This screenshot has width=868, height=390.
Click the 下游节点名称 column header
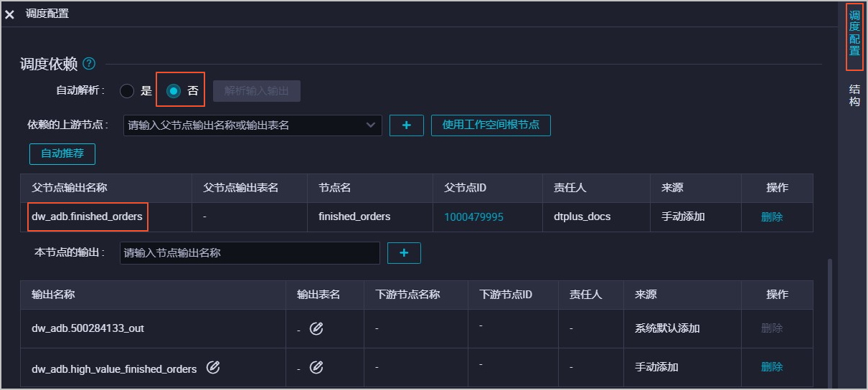tap(407, 295)
